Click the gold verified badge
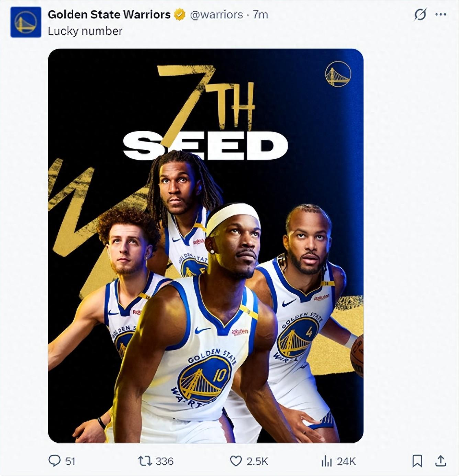This screenshot has height=476, width=459. (x=179, y=15)
